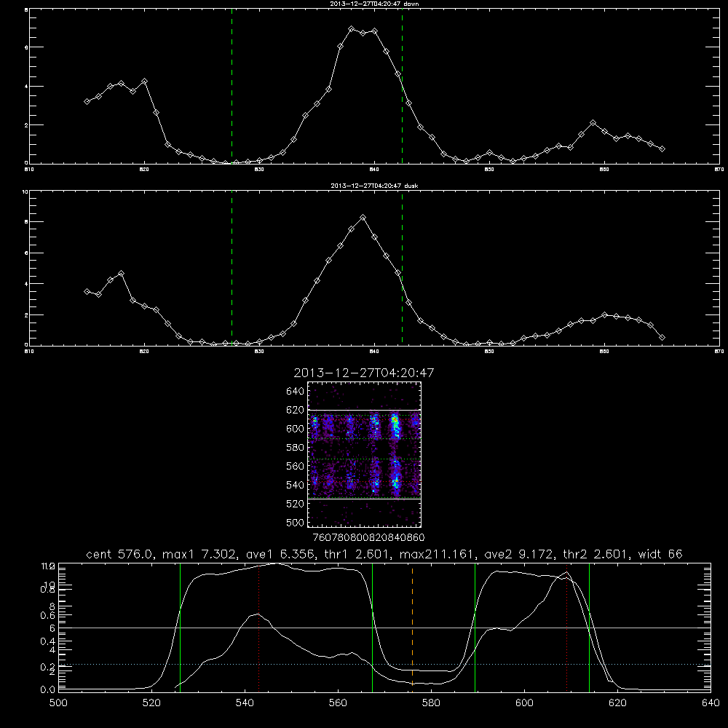This screenshot has width=728, height=728.
Task: Click the red dotted peak line near 543
Action: 258,627
